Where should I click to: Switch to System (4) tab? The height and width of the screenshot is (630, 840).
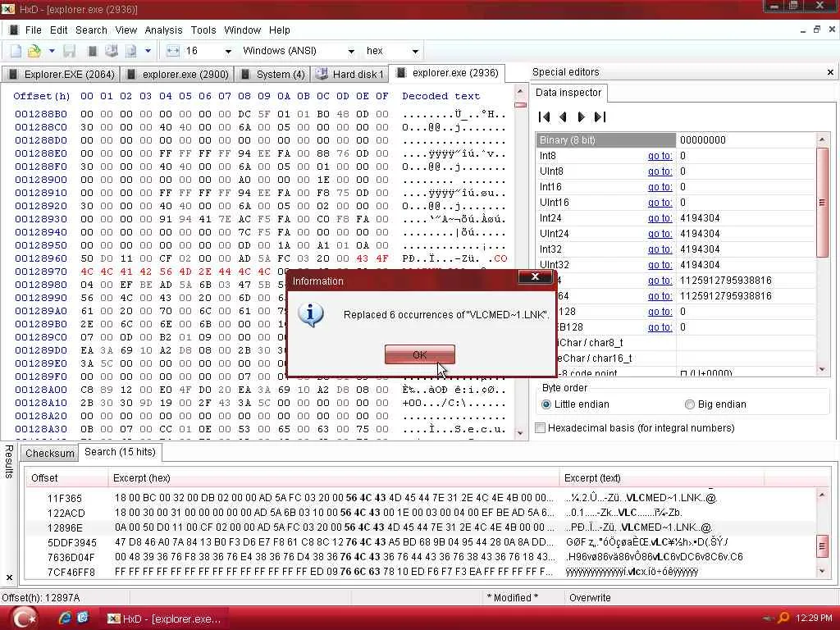[x=272, y=75]
